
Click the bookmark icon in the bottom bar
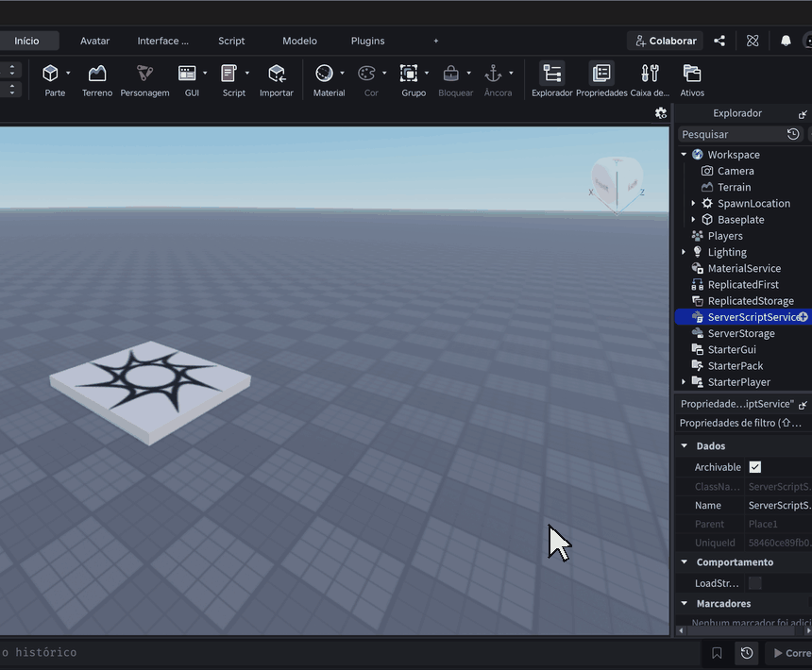point(717,653)
